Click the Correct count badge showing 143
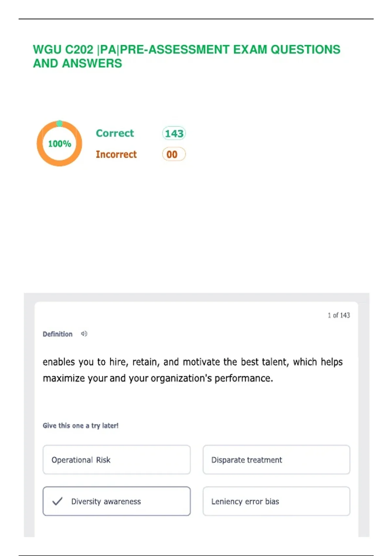This screenshot has height=556, width=392. pyautogui.click(x=174, y=133)
